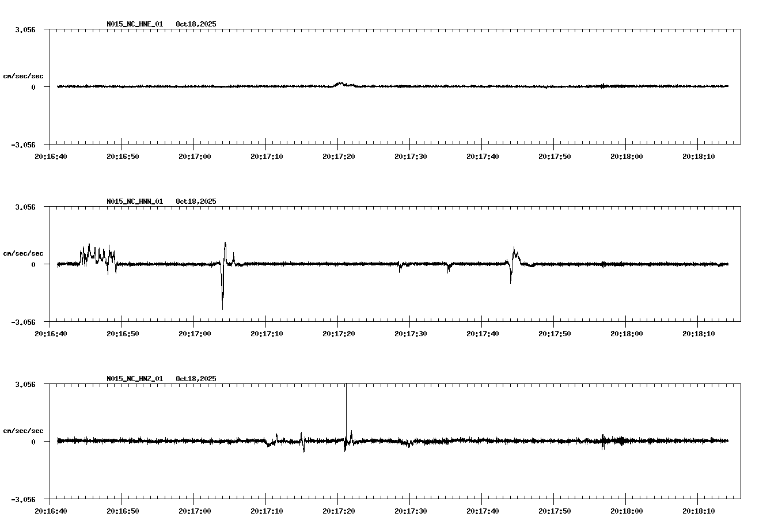782x532 pixels.
Task: Select the Oct18,2025 date on the top trace
Action: pyautogui.click(x=195, y=24)
